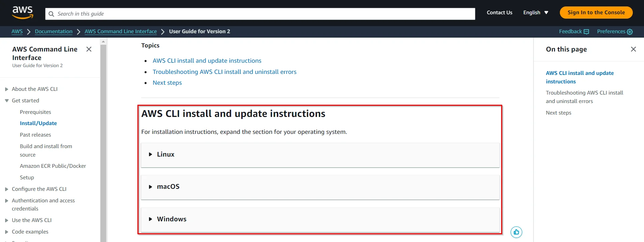Click Sign In to the Console
This screenshot has height=242, width=644.
click(x=596, y=13)
